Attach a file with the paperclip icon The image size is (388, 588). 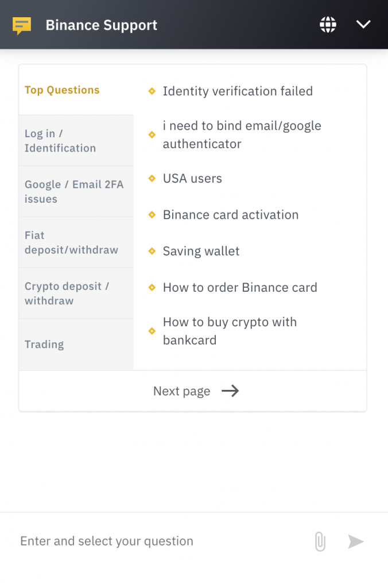tap(320, 541)
